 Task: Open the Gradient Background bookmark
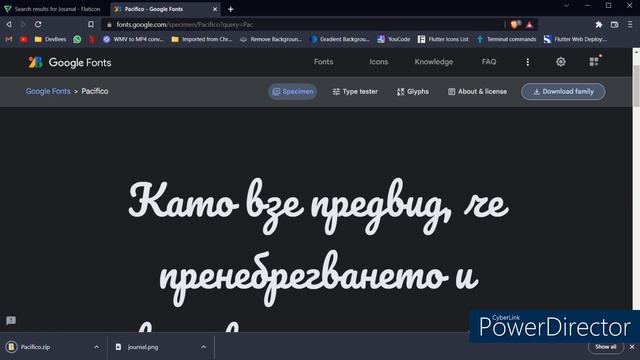click(x=340, y=39)
